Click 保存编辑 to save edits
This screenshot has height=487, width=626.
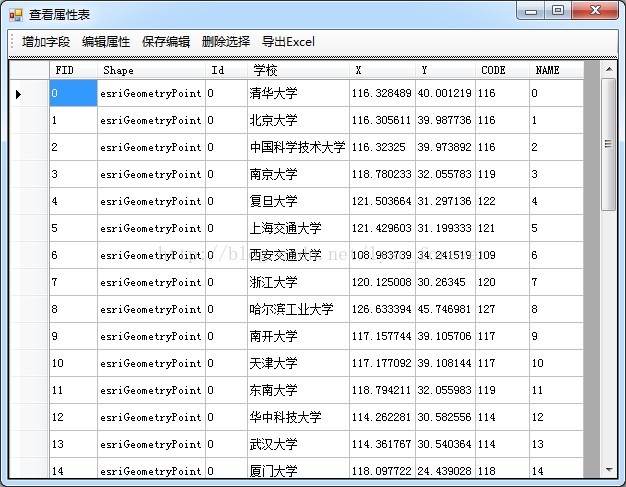(166, 42)
